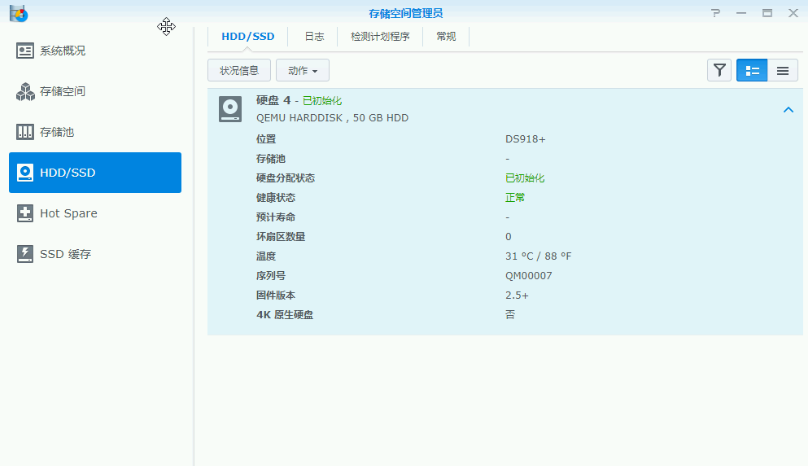Viewport: 808px width, 466px height.
Task: Switch to 日志 log tab
Action: (x=314, y=37)
